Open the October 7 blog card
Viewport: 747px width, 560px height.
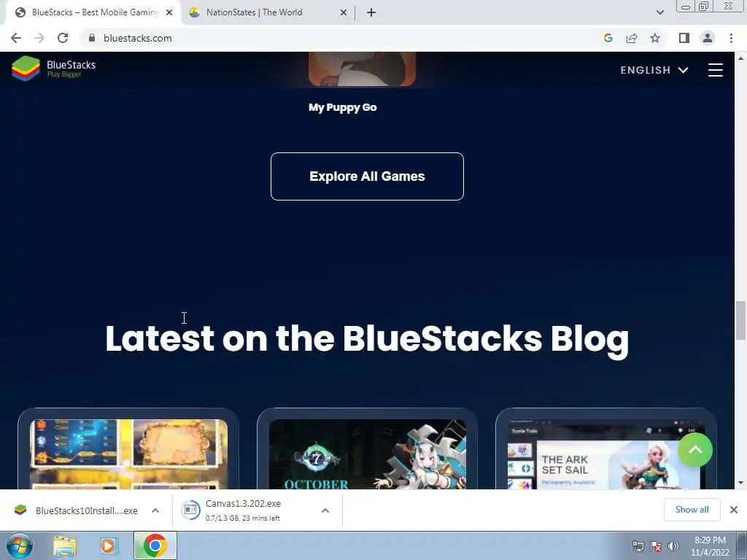(368, 448)
